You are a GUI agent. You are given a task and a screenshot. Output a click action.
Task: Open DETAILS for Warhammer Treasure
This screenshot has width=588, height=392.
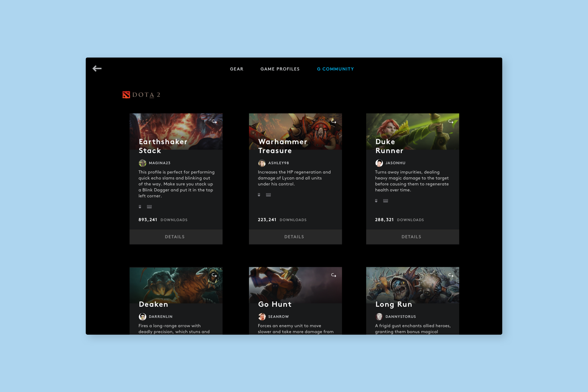tap(295, 237)
